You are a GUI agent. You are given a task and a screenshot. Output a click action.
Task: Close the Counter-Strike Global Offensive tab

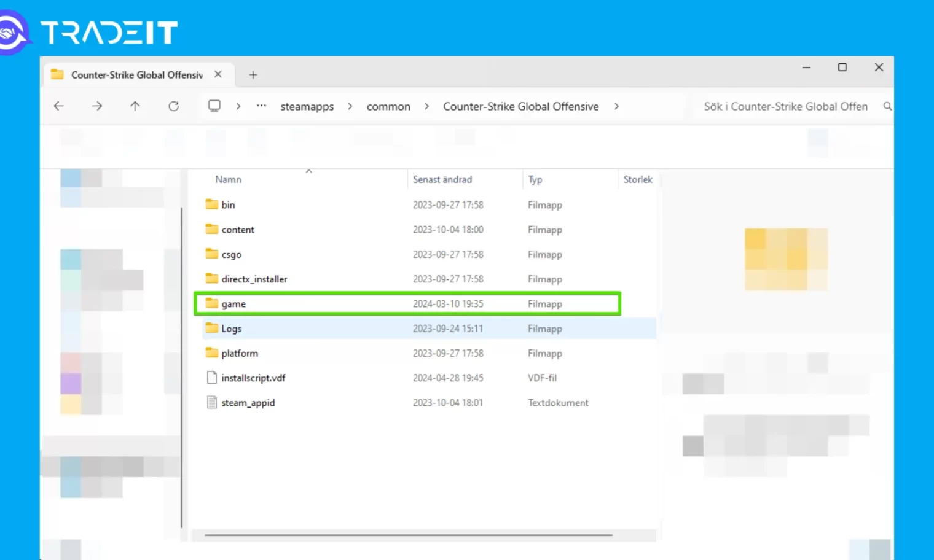pyautogui.click(x=218, y=74)
